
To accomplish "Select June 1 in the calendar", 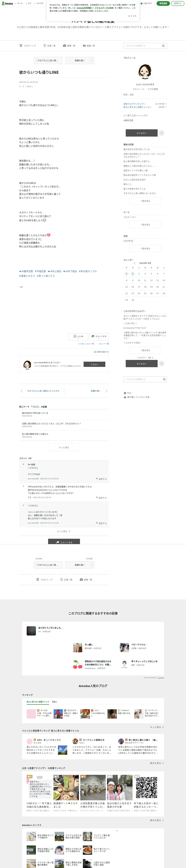I will point(127,274).
